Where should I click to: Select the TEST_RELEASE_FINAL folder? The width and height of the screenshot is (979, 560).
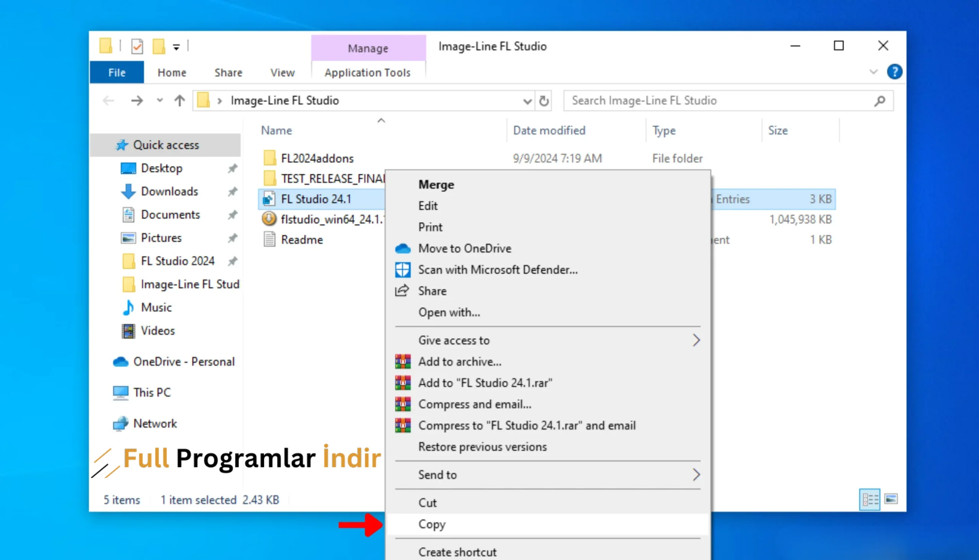pyautogui.click(x=332, y=179)
